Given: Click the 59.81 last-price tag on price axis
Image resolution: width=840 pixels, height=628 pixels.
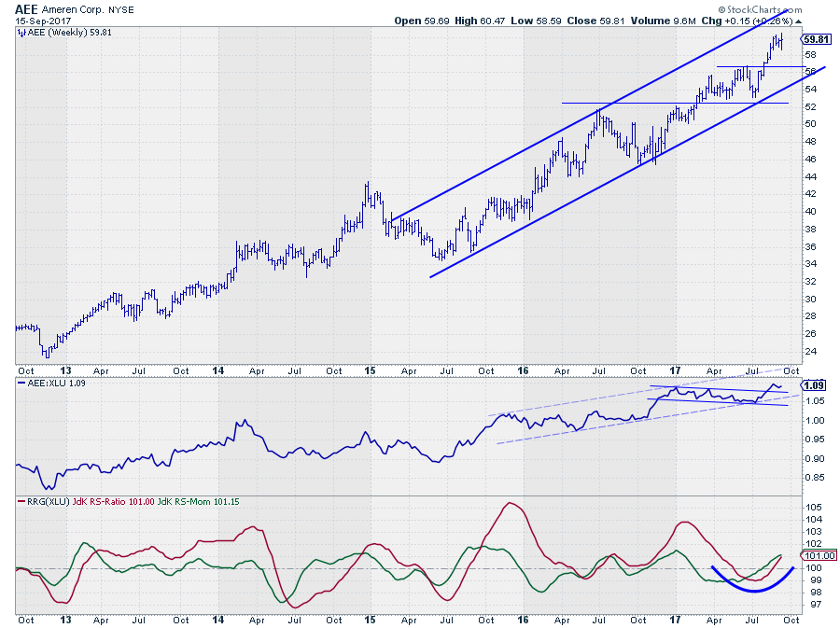Looking at the screenshot, I should point(817,39).
